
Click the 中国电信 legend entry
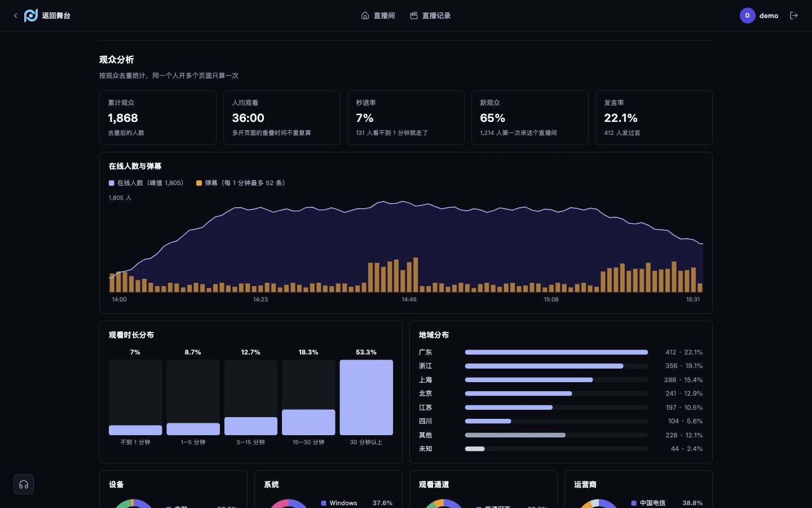(x=667, y=503)
